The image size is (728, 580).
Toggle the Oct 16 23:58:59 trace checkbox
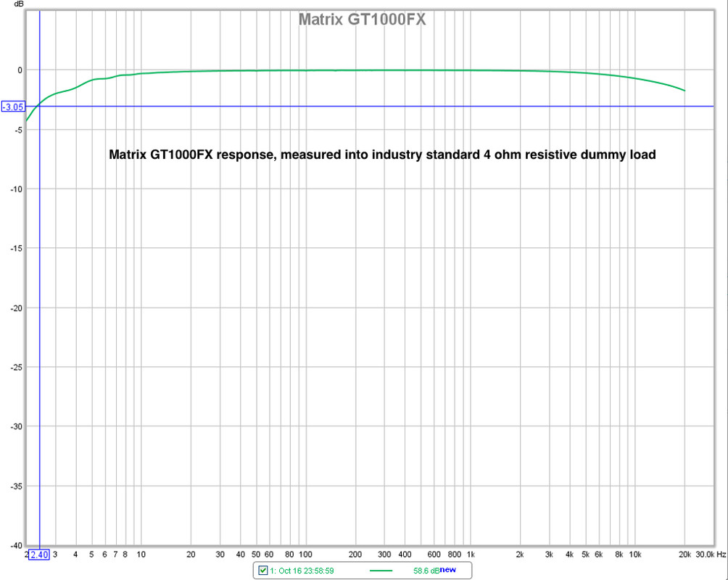coord(262,571)
